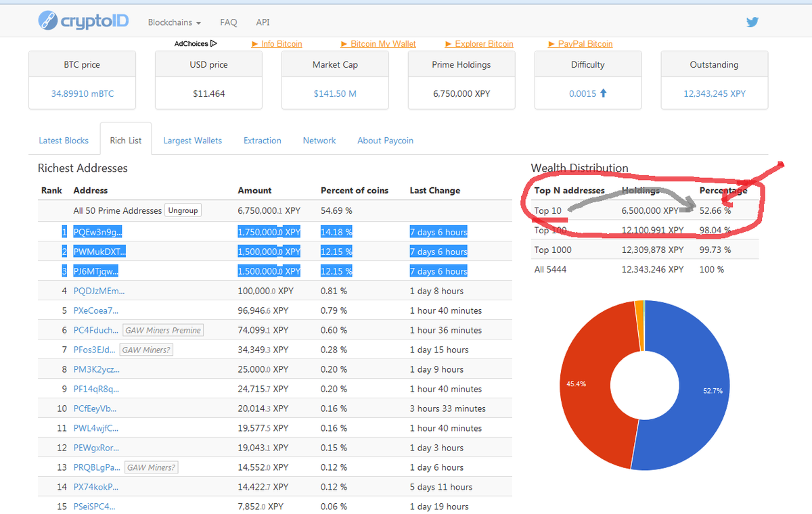Click the Wealth Distribution heading
This screenshot has width=812, height=514.
tap(580, 168)
